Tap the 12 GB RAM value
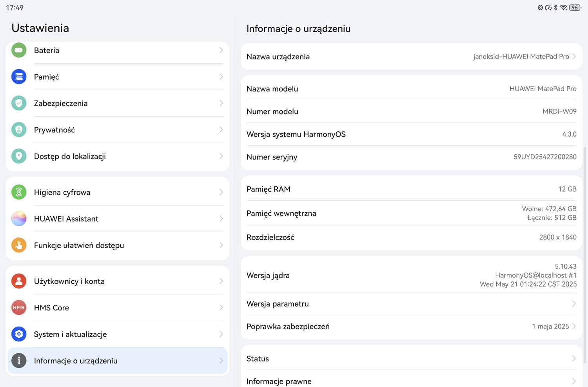588x387 pixels. coord(567,189)
